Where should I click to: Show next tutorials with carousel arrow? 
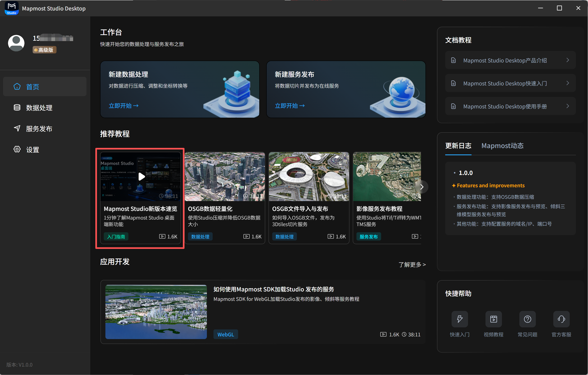422,187
